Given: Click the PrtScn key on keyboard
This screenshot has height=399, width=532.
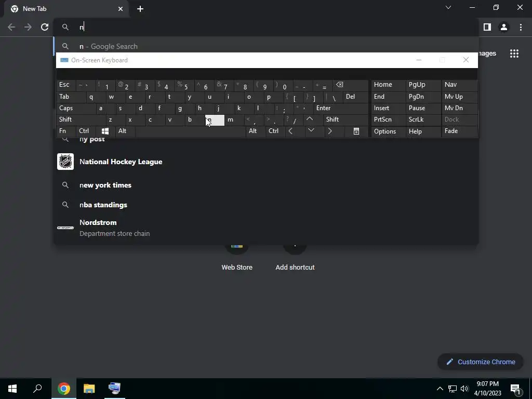Looking at the screenshot, I should (x=388, y=119).
